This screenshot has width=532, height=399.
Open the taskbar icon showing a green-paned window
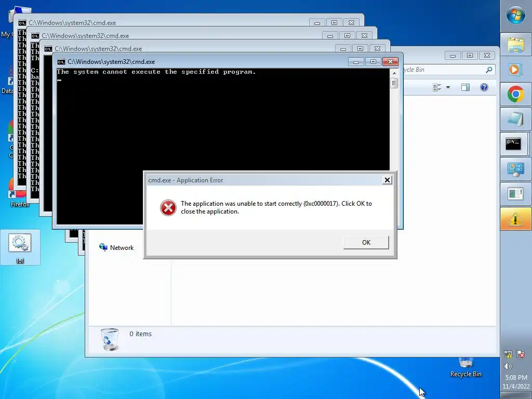point(515,194)
